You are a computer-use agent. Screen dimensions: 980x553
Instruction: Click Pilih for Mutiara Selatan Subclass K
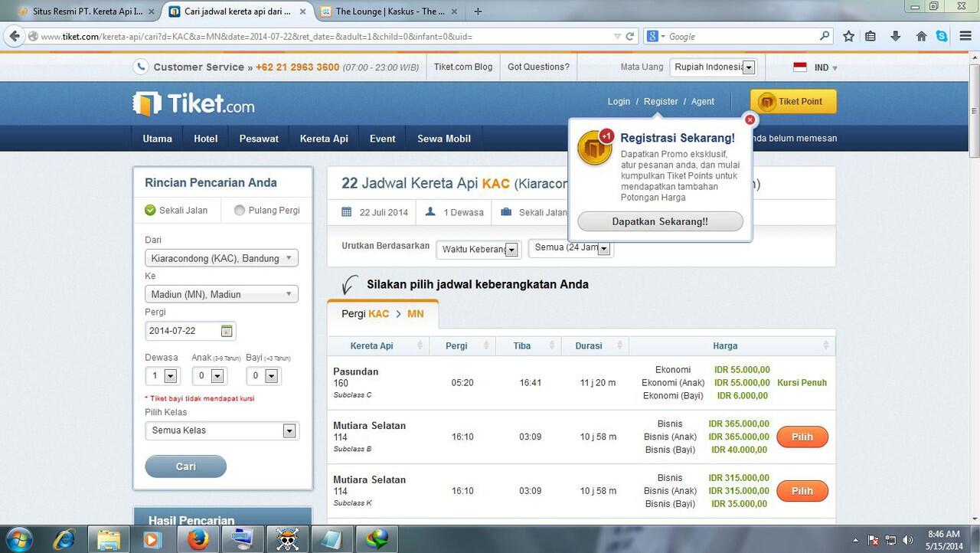pyautogui.click(x=802, y=491)
